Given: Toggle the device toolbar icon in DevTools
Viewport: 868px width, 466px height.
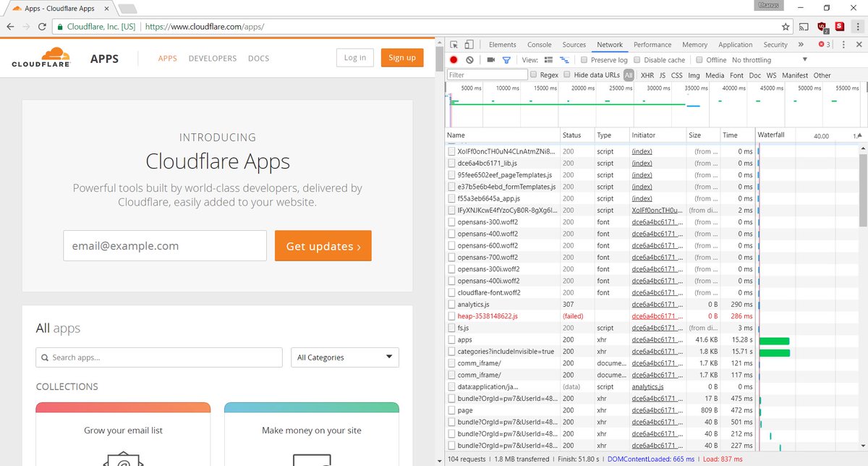Looking at the screenshot, I should (x=469, y=45).
